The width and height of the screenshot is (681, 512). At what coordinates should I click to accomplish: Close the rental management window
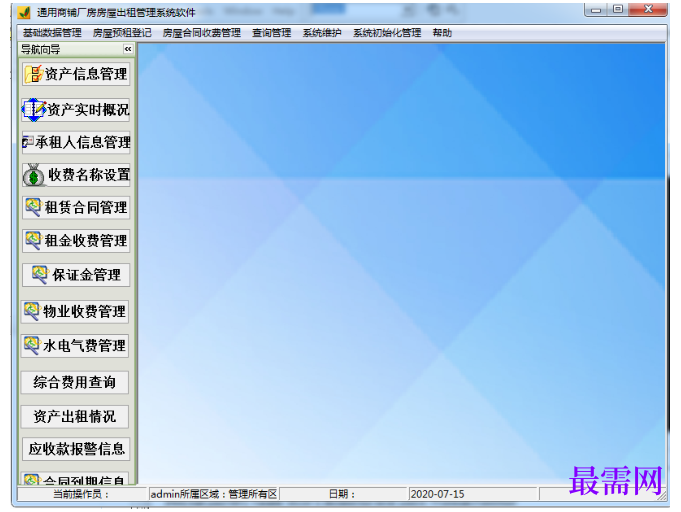(648, 10)
